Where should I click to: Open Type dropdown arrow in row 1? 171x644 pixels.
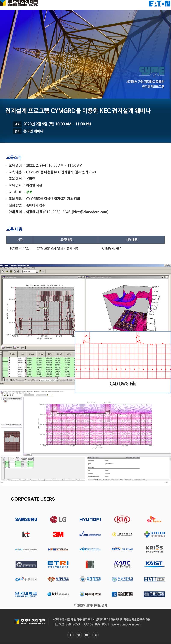(x=25, y=358)
